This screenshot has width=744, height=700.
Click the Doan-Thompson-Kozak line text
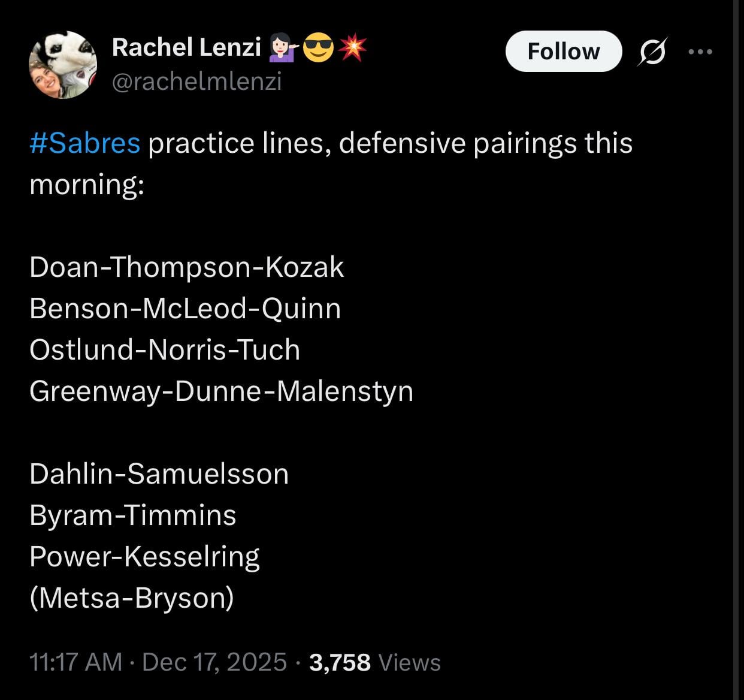tap(186, 267)
